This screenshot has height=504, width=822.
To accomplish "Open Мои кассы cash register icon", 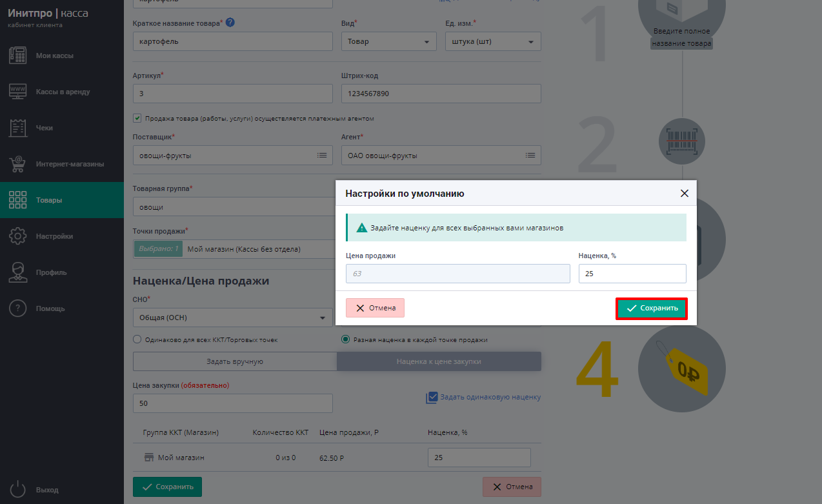I will 18,55.
